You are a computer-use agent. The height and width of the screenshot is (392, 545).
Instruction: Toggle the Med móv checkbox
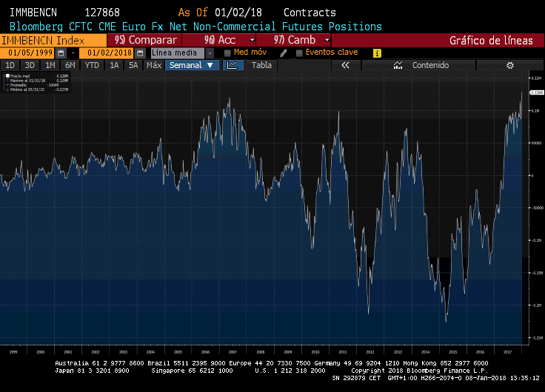pyautogui.click(x=227, y=53)
